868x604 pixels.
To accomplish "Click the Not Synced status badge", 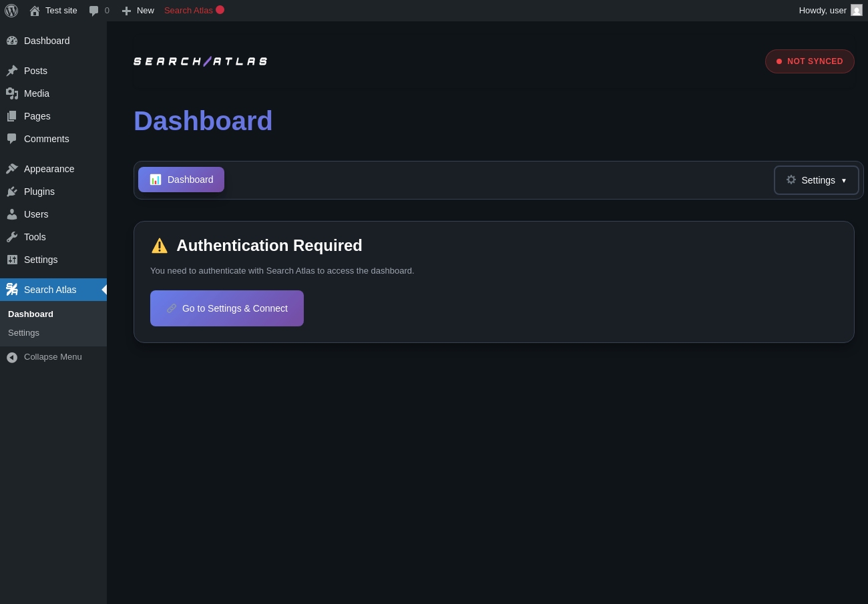I will 809,61.
